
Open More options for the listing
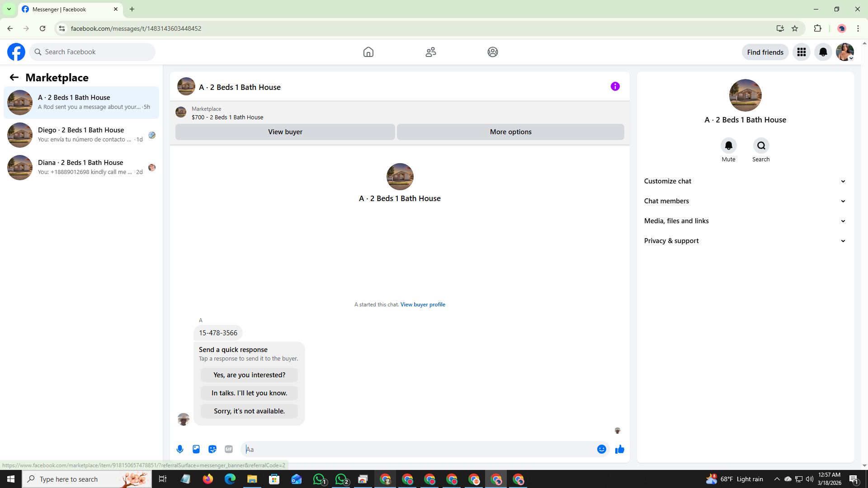pos(511,132)
